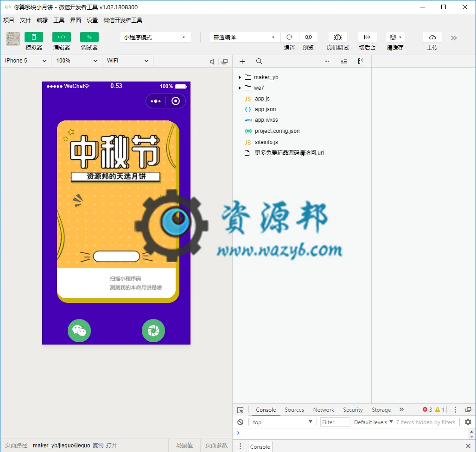Image resolution: width=476 pixels, height=452 pixels.
Task: Add a new file with the plus icon
Action: click(242, 61)
